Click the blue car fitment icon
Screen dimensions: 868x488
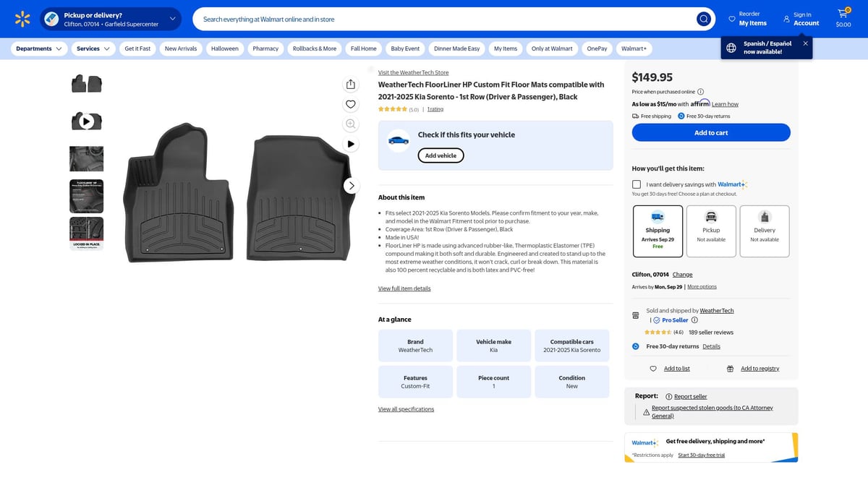399,140
